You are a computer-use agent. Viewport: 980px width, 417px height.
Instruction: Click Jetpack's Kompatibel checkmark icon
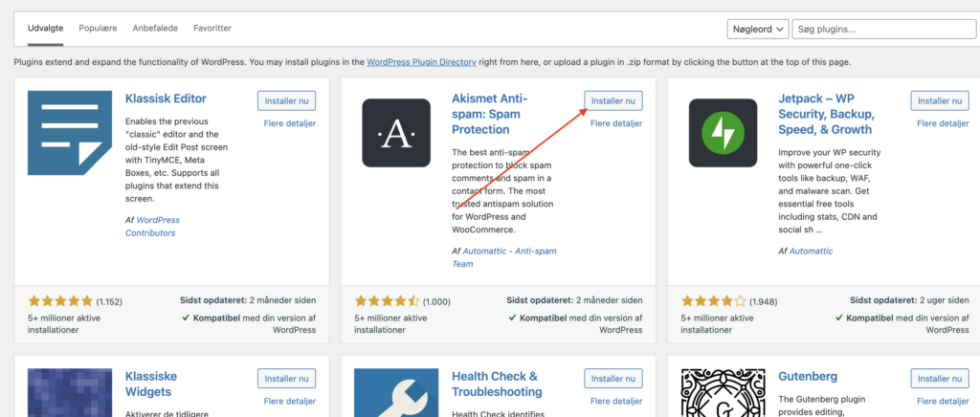pos(839,318)
